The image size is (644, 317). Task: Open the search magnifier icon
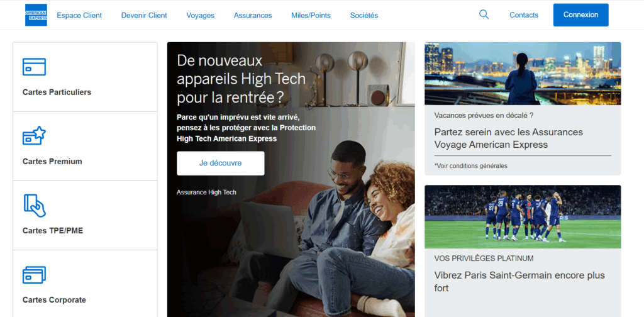(x=484, y=14)
